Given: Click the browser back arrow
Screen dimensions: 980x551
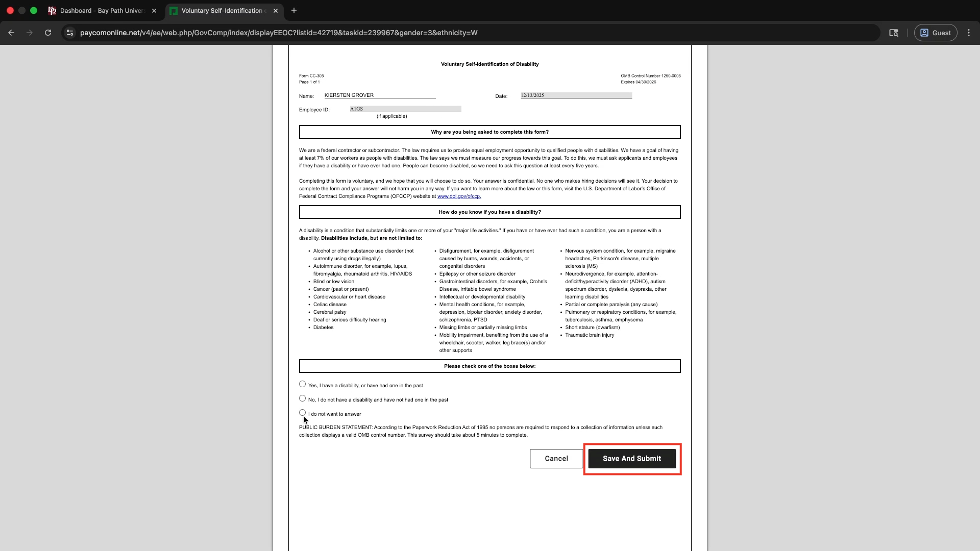Looking at the screenshot, I should click(x=11, y=33).
